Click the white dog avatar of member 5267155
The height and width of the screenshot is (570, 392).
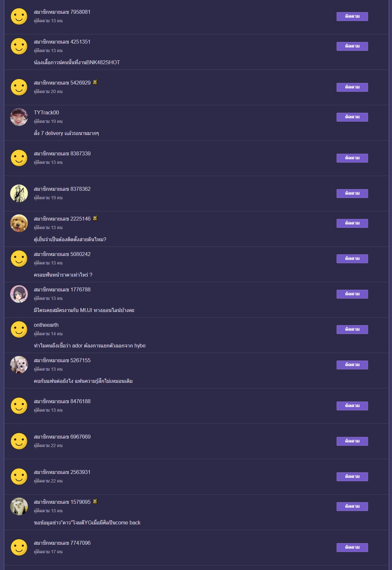click(19, 365)
